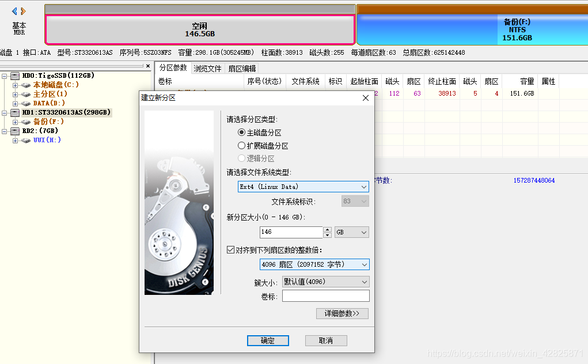Select DATA(D:) in the tree

(x=49, y=103)
